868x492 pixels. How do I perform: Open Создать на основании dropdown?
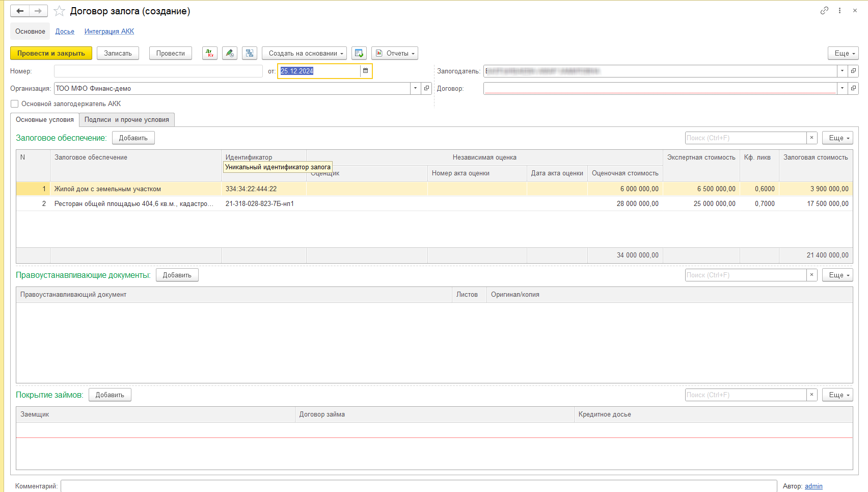point(305,53)
